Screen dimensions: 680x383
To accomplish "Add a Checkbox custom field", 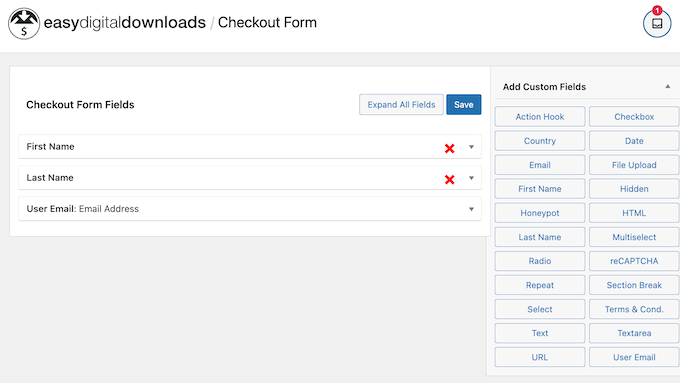I will 634,117.
